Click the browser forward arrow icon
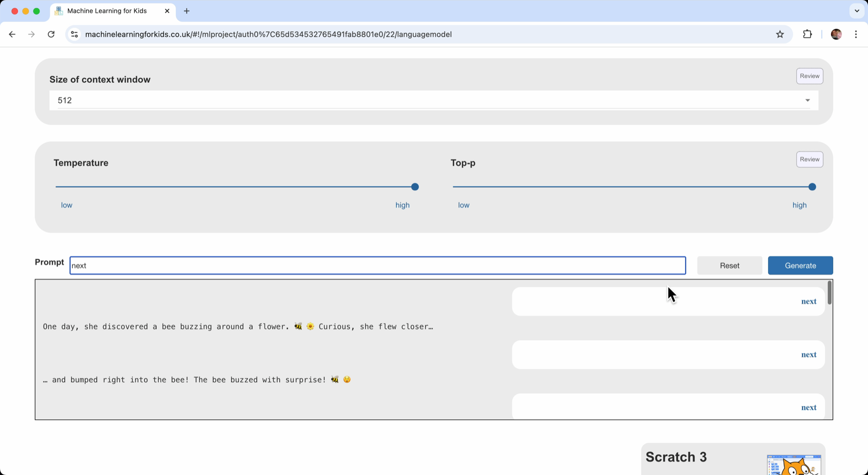 pyautogui.click(x=31, y=34)
